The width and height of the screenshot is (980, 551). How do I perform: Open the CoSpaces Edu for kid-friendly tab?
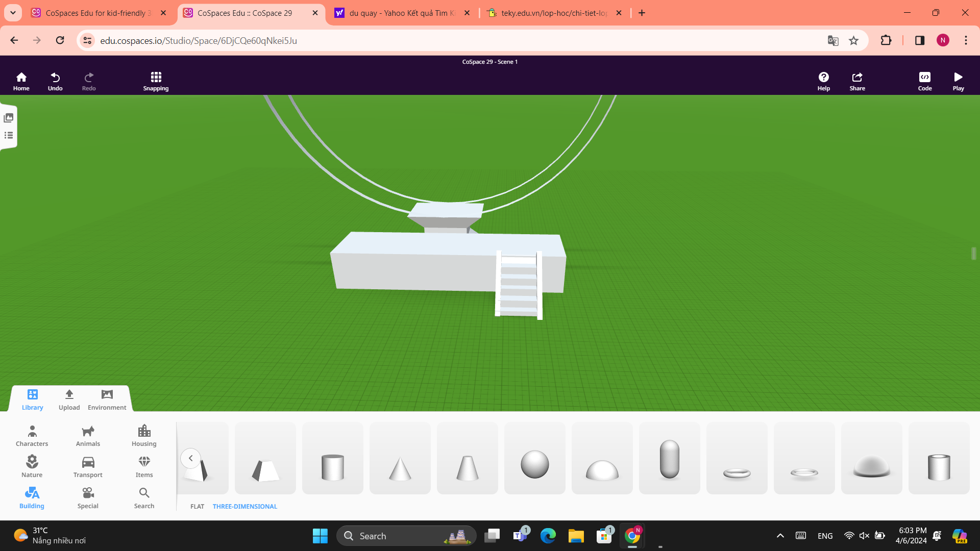pyautogui.click(x=99, y=13)
